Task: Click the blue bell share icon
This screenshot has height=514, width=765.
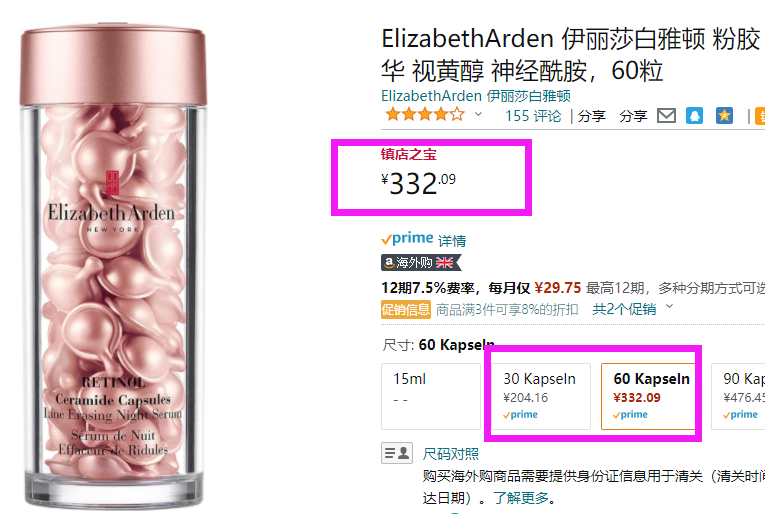Action: [694, 116]
